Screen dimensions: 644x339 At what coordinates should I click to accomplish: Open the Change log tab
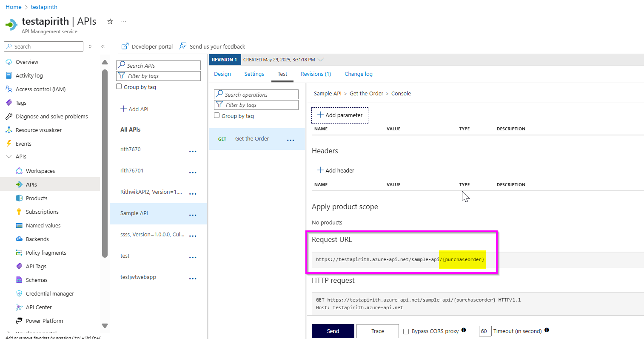[358, 74]
